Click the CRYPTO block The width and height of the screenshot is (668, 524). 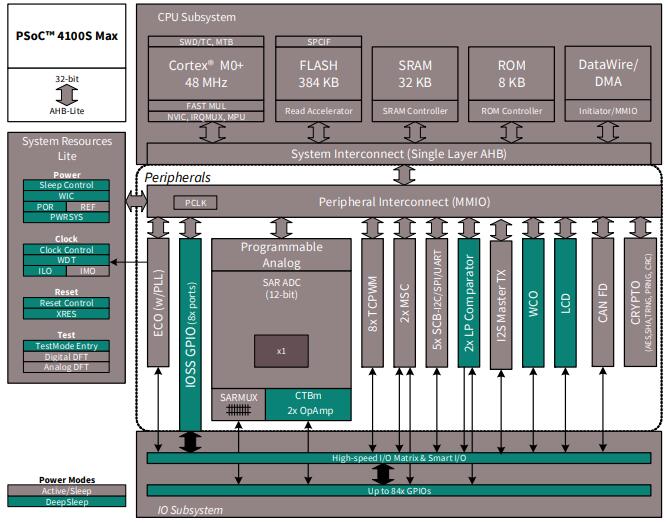coord(640,302)
